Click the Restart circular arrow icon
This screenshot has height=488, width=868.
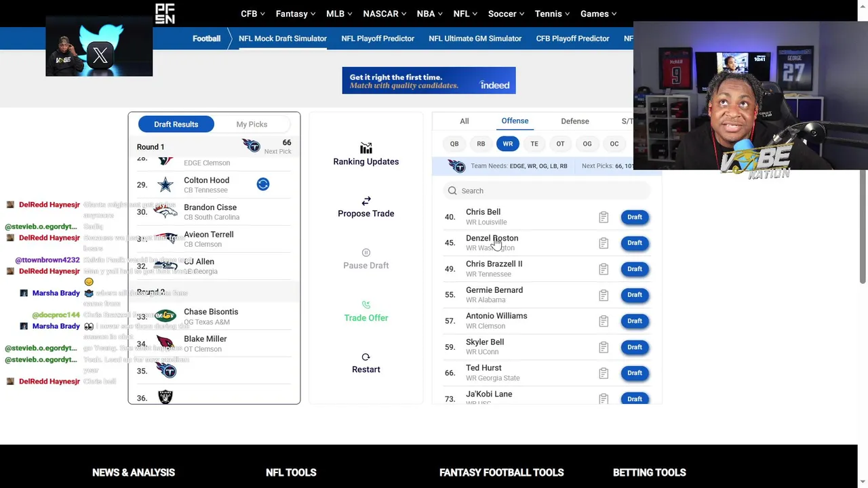[366, 357]
